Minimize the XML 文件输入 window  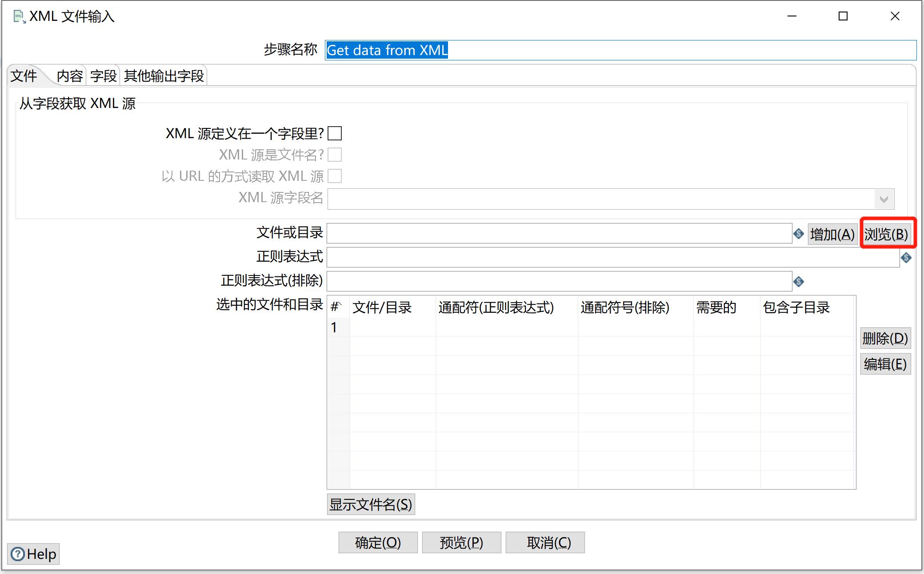tap(792, 16)
